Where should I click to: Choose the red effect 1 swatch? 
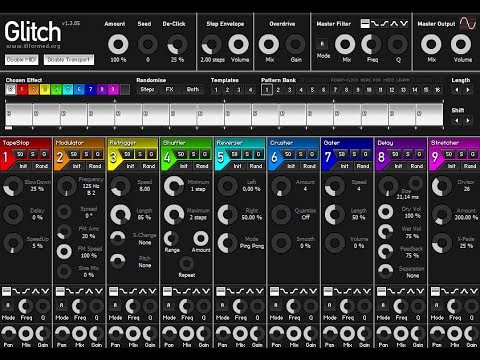22,89
